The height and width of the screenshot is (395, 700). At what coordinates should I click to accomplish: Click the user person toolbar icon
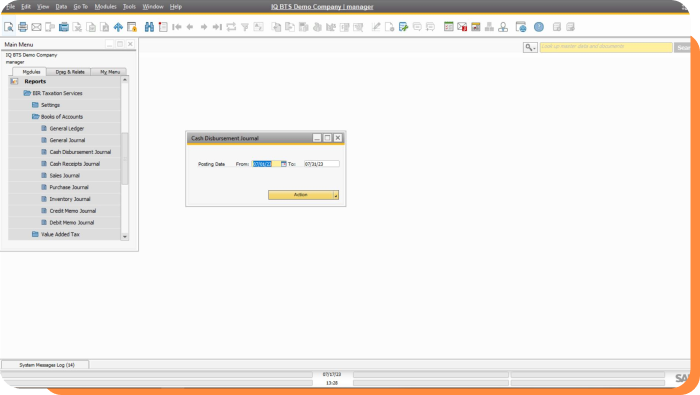click(503, 27)
